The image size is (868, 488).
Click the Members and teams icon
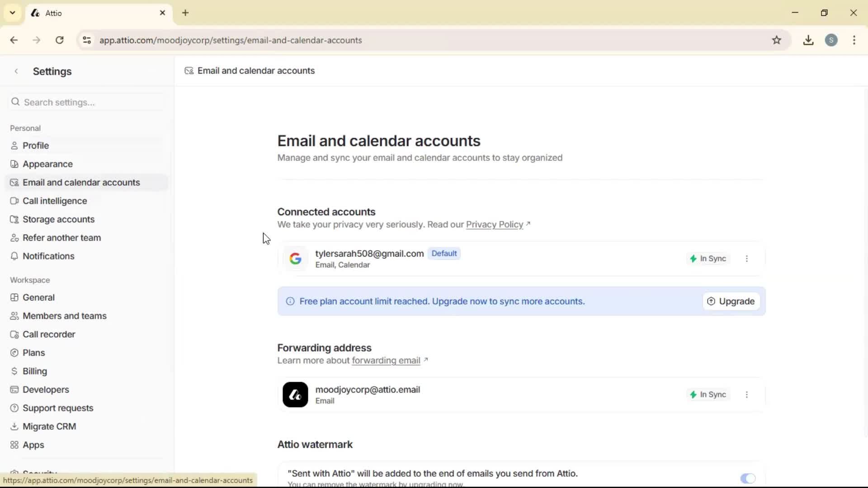click(14, 316)
